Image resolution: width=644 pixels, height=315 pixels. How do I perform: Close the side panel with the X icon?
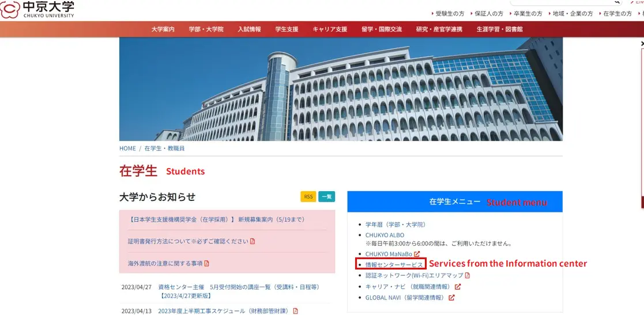click(x=642, y=43)
